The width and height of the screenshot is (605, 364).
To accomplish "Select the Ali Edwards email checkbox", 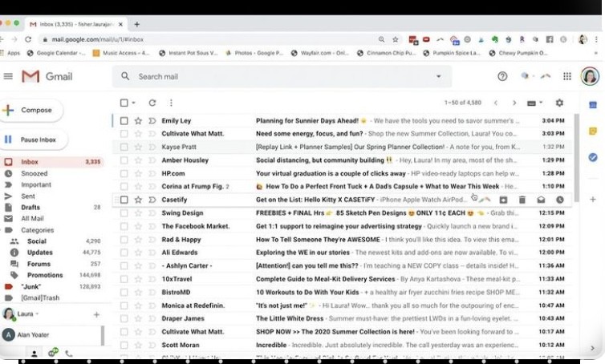I will (x=124, y=253).
